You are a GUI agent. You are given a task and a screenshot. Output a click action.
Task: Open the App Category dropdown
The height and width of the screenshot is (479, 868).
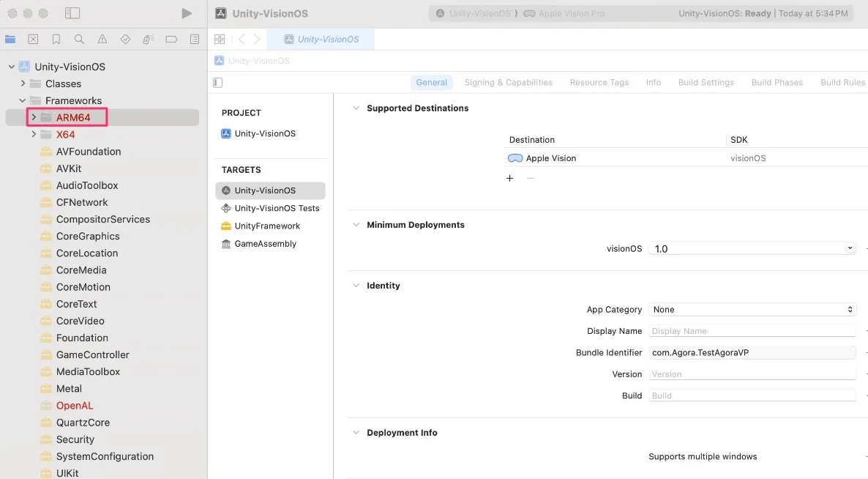pos(752,310)
